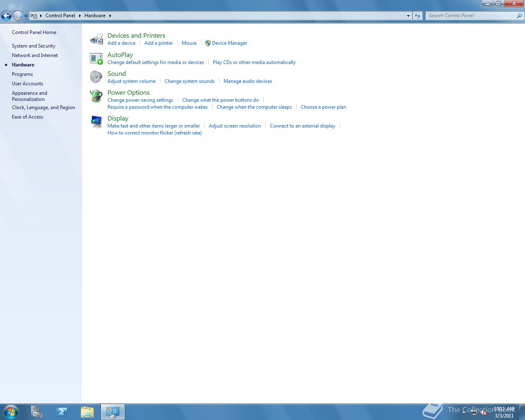Expand the chevron after Control Panel breadcrumb
525x420 pixels.
pos(80,16)
